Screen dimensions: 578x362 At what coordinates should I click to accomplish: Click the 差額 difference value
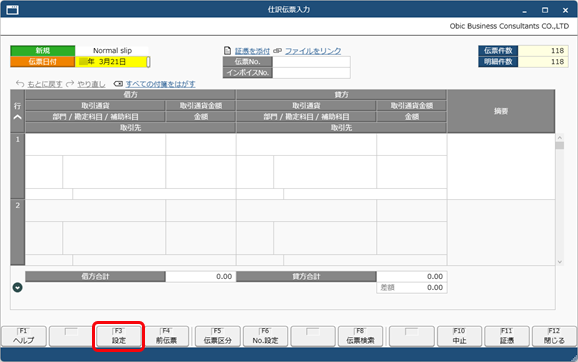click(412, 288)
